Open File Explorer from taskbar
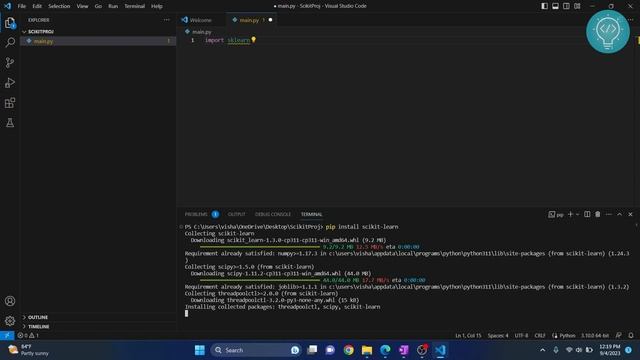Image resolution: width=640 pixels, height=360 pixels. pos(367,350)
